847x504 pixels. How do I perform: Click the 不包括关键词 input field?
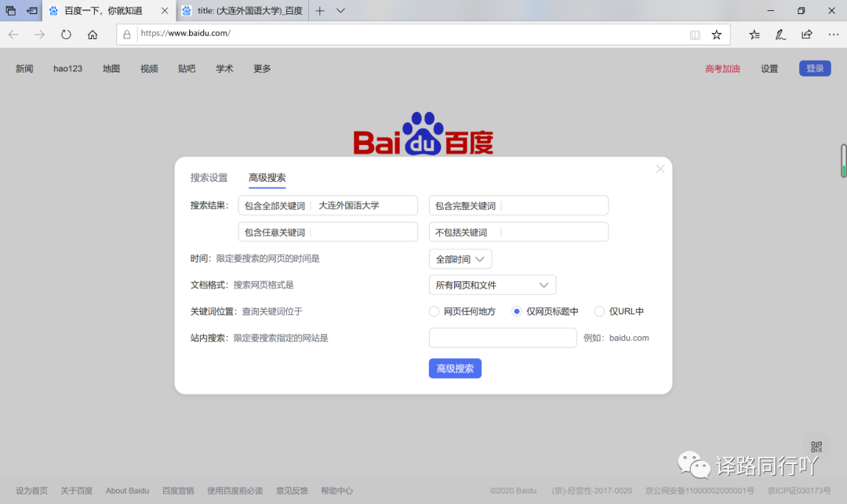tap(518, 232)
